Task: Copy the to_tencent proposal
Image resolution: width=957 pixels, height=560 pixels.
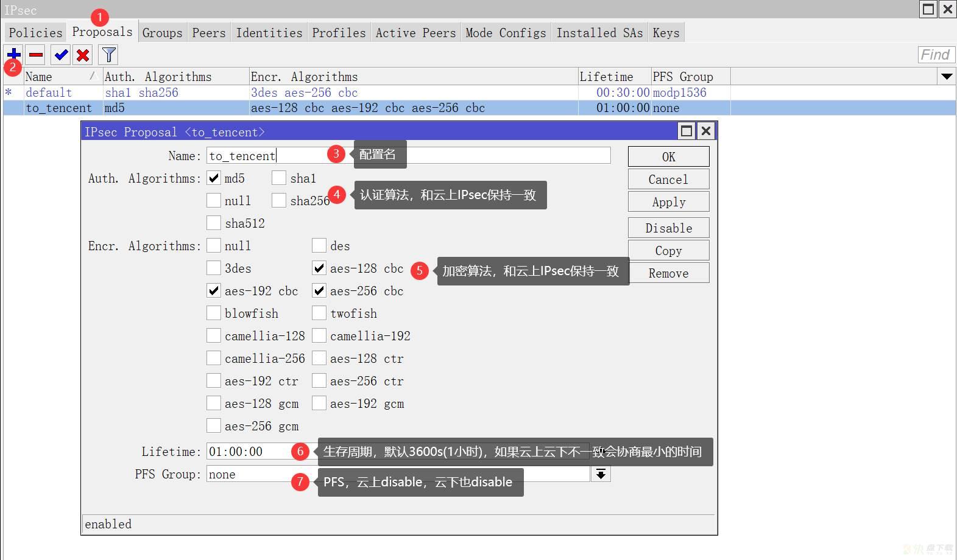Action: (668, 250)
